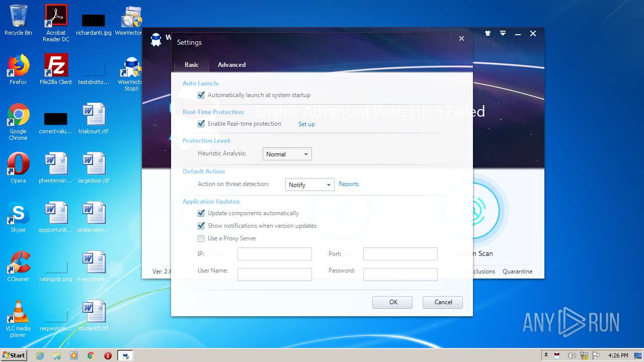Click the skin shirt icon in WiseVector title bar
The width and height of the screenshot is (644, 362).
[488, 33]
